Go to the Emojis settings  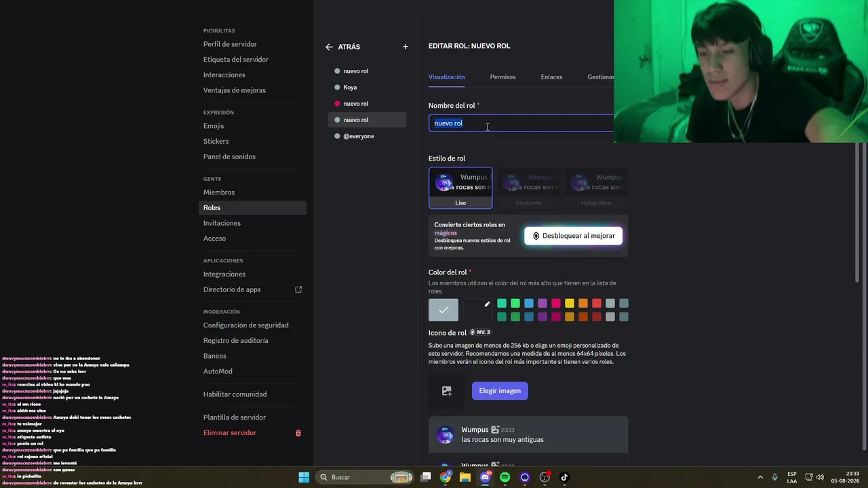[252, 126]
